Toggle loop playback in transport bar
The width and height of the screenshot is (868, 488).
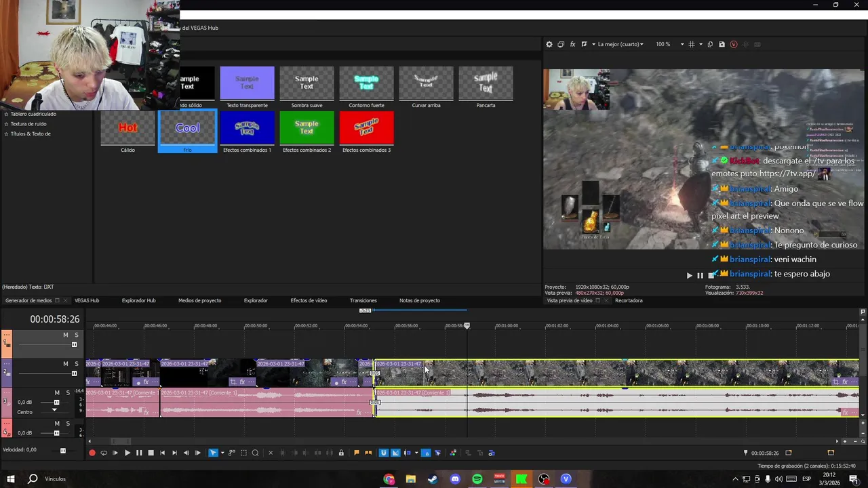tap(104, 453)
